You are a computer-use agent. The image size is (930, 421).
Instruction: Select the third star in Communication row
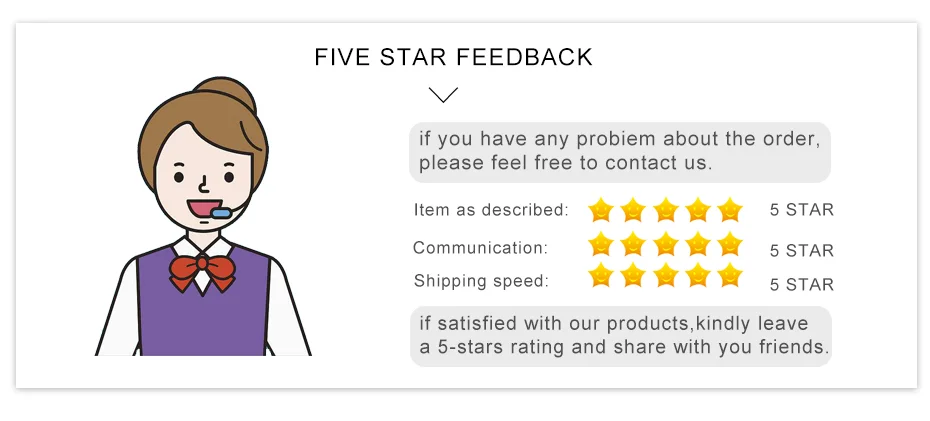665,244
